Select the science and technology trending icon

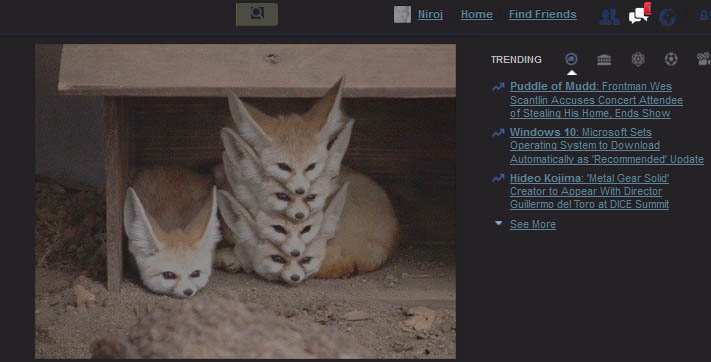(638, 59)
